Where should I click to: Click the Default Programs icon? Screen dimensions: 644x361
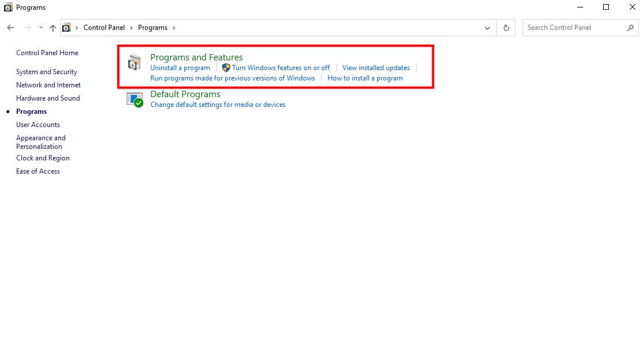[x=135, y=99]
